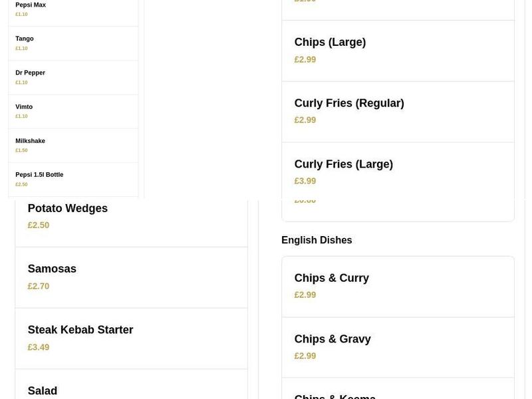Select Potato Wedges from the starters
The height and width of the screenshot is (399, 532).
click(x=67, y=208)
